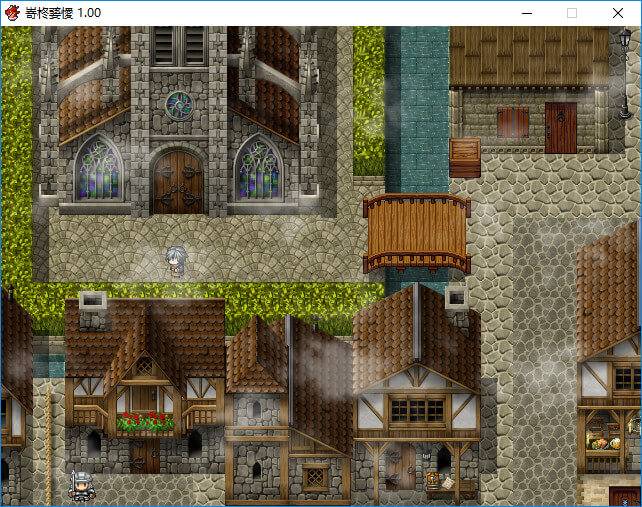Click the red shuttered window on stone house

pos(513,123)
